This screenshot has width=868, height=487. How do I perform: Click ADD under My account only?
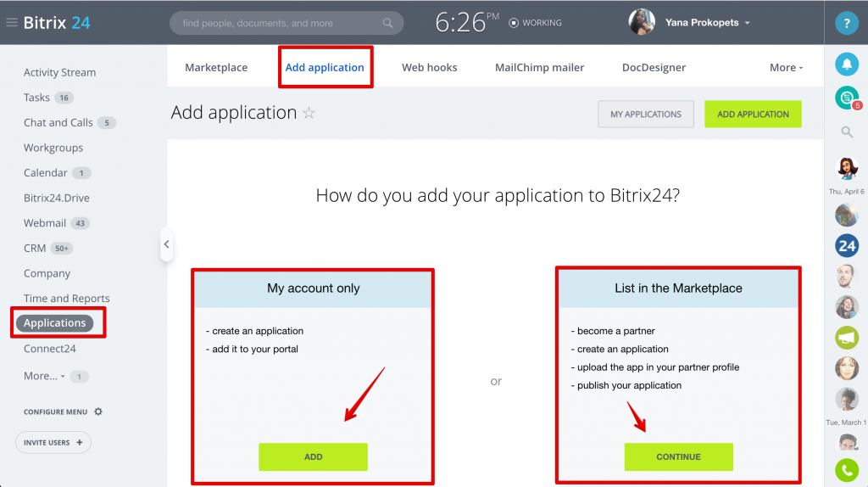click(x=313, y=456)
